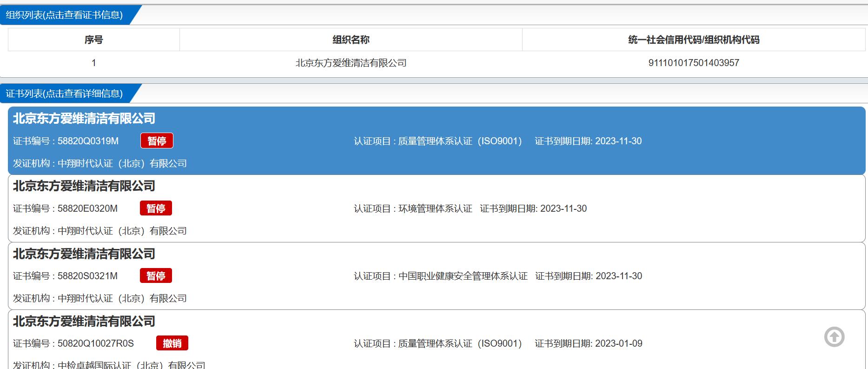This screenshot has height=369, width=868.
Task: Open organization 北京东方爱维清洁有限公司 in the organization table
Action: click(351, 63)
